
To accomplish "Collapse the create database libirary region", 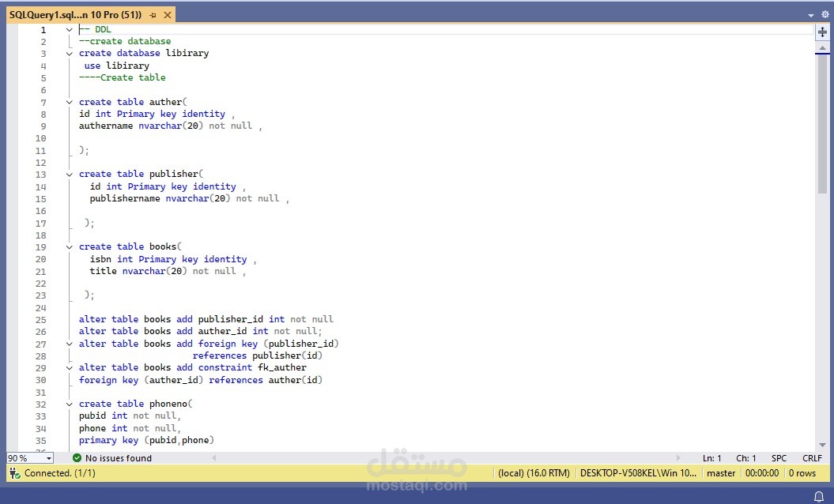I will point(69,53).
